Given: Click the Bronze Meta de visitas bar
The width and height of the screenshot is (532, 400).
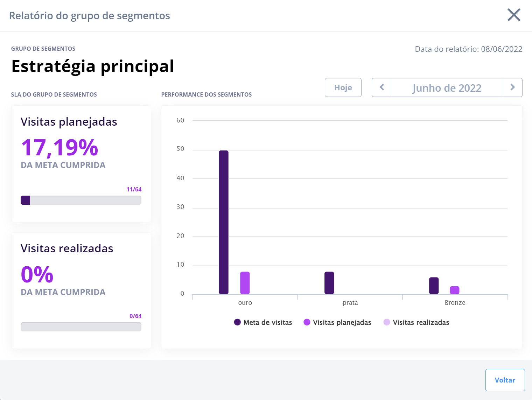Looking at the screenshot, I should coord(434,286).
